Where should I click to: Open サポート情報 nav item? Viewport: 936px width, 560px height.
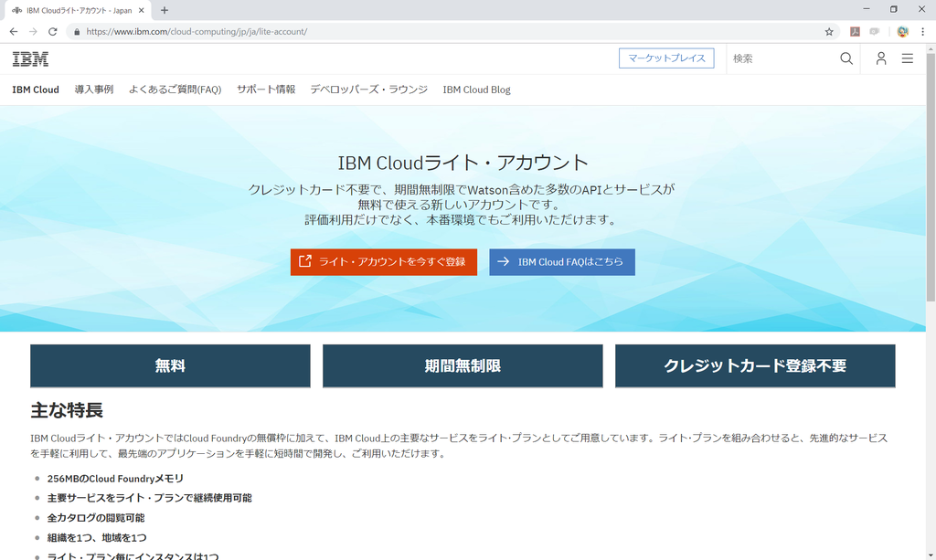tap(266, 90)
